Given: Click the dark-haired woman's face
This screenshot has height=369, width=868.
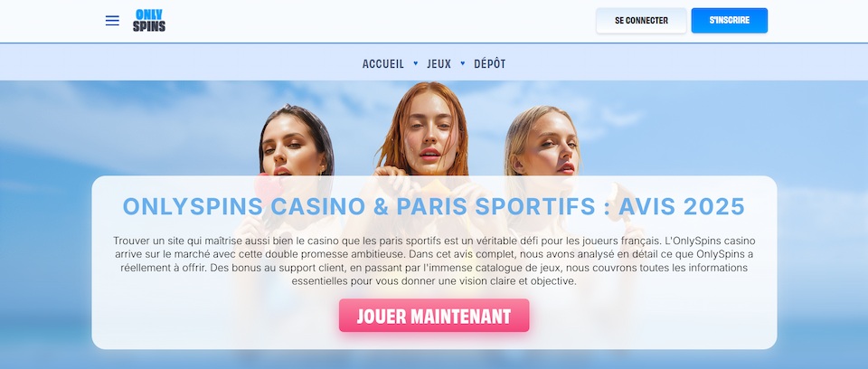Looking at the screenshot, I should 292,146.
